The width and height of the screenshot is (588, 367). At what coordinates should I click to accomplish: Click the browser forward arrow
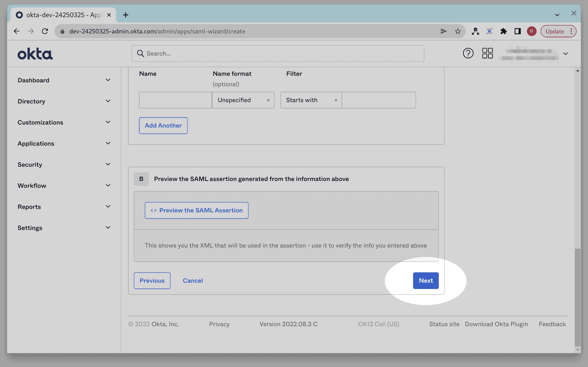tap(31, 31)
